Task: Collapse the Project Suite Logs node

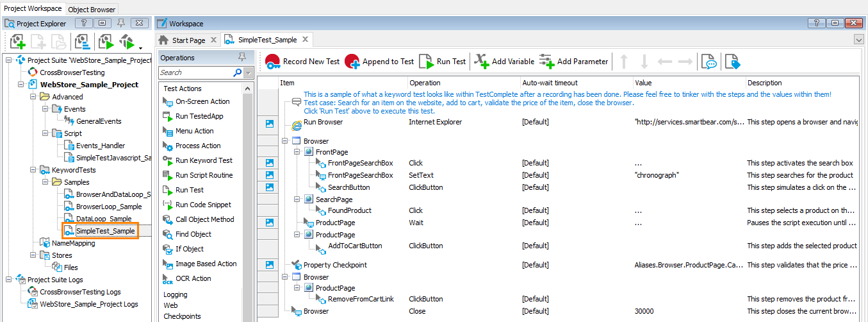Action: pyautogui.click(x=8, y=280)
